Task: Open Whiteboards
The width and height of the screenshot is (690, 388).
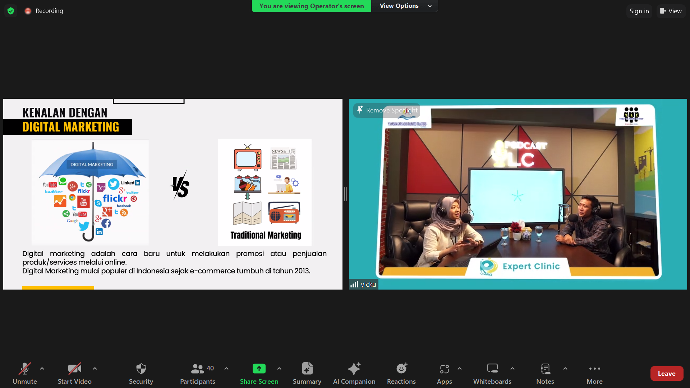Action: pyautogui.click(x=492, y=373)
